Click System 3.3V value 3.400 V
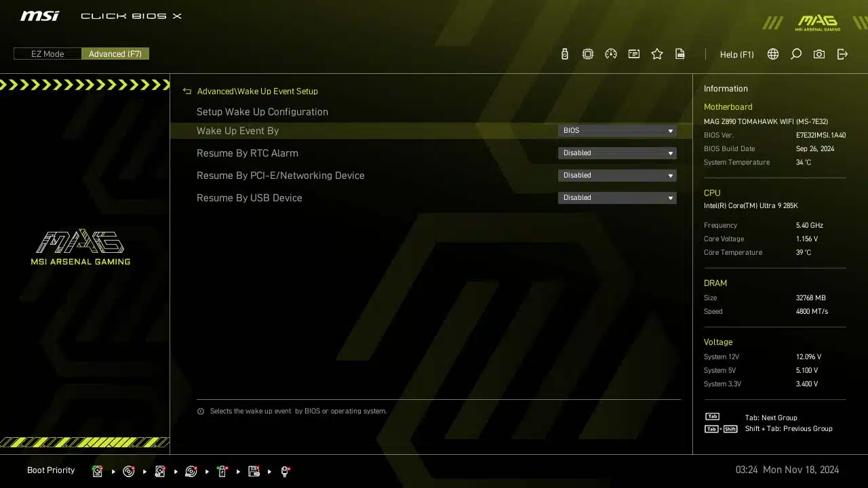This screenshot has width=868, height=488. click(x=807, y=384)
